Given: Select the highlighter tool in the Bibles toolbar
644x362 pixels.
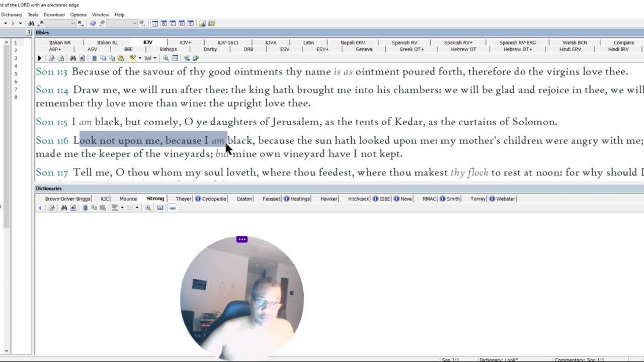Looking at the screenshot, I should 133,58.
